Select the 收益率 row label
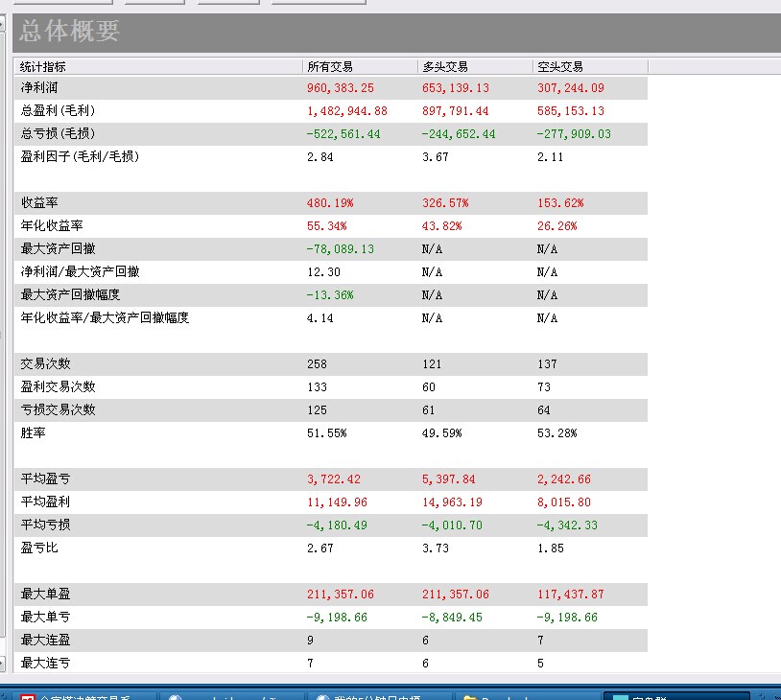Image resolution: width=781 pixels, height=700 pixels. (x=39, y=202)
